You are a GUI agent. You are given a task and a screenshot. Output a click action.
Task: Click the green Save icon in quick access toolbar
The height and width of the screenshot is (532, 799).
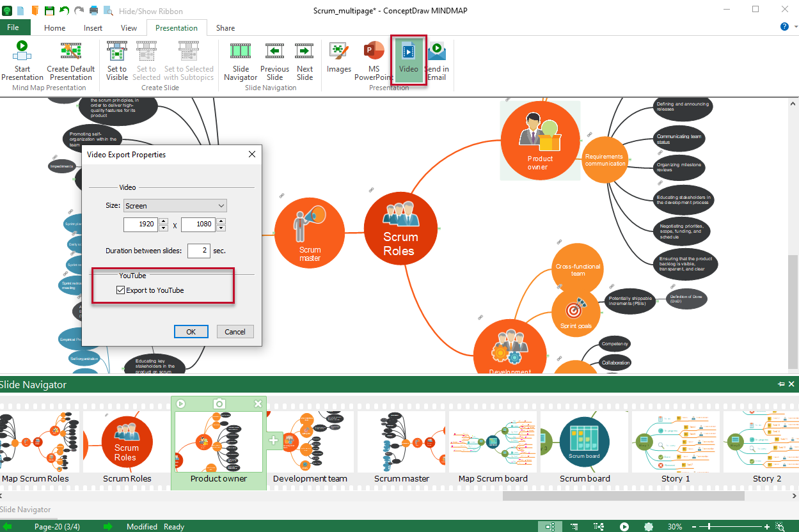49,10
